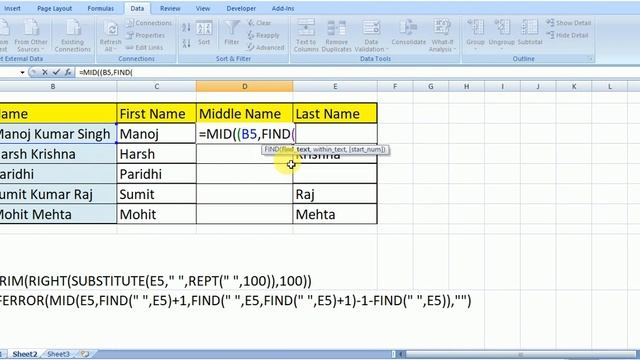Select cell containing Manoj Kumar Singh
The height and width of the screenshot is (360, 640).
pos(58,134)
